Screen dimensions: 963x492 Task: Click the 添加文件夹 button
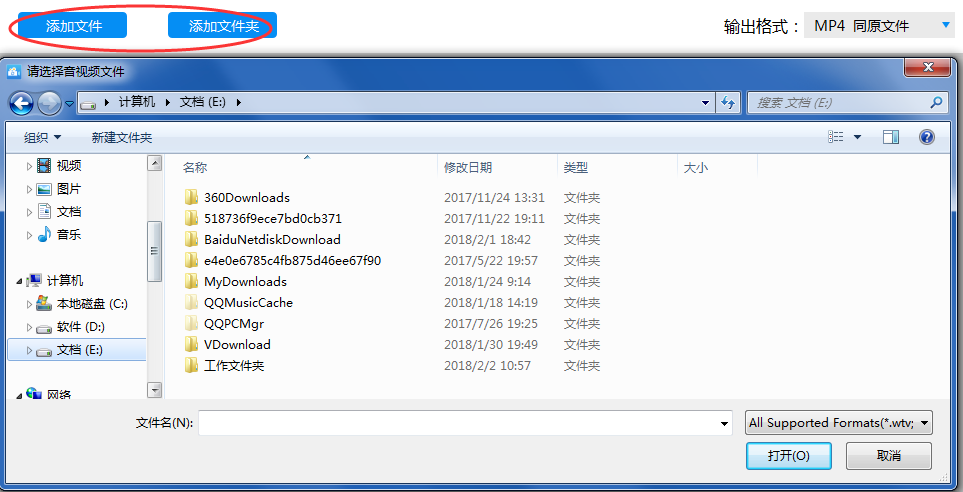pyautogui.click(x=223, y=26)
